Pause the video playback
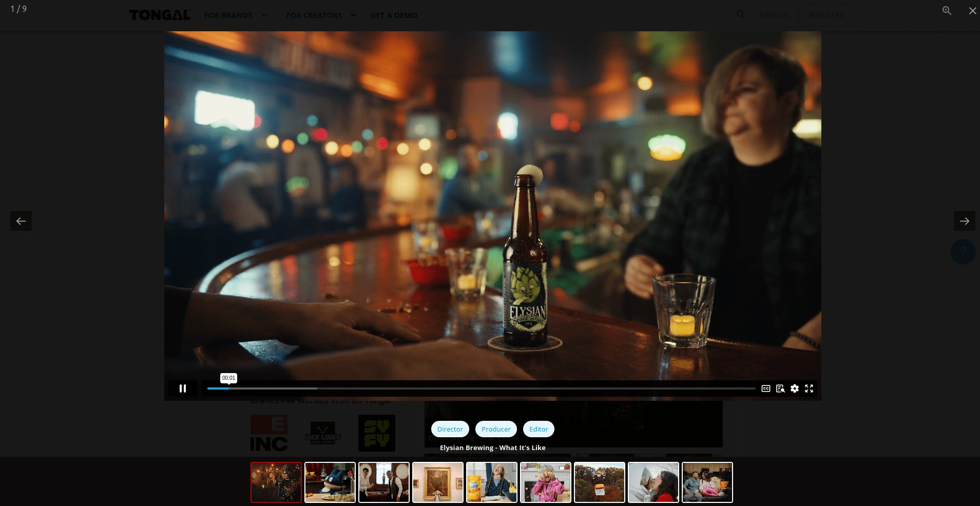This screenshot has width=980, height=506. coord(183,388)
